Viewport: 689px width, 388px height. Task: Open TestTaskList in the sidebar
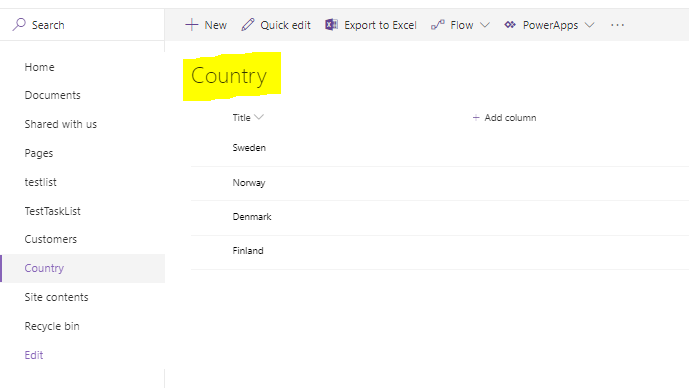[52, 211]
